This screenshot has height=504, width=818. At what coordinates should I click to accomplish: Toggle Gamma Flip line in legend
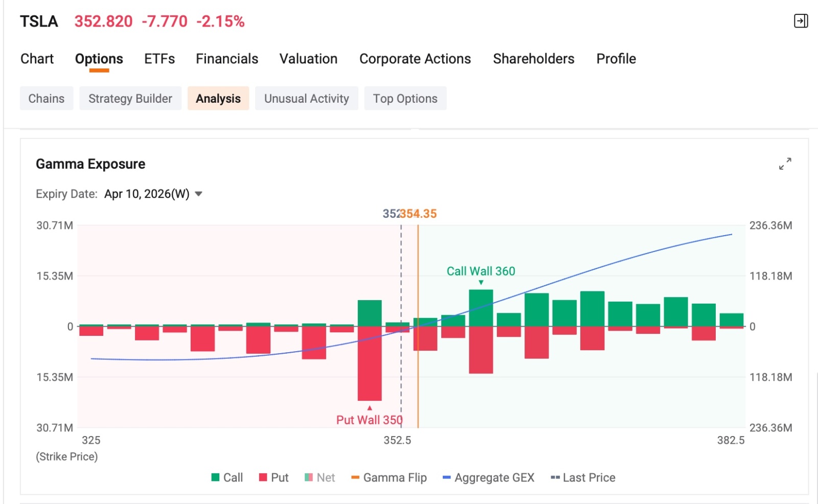point(389,477)
